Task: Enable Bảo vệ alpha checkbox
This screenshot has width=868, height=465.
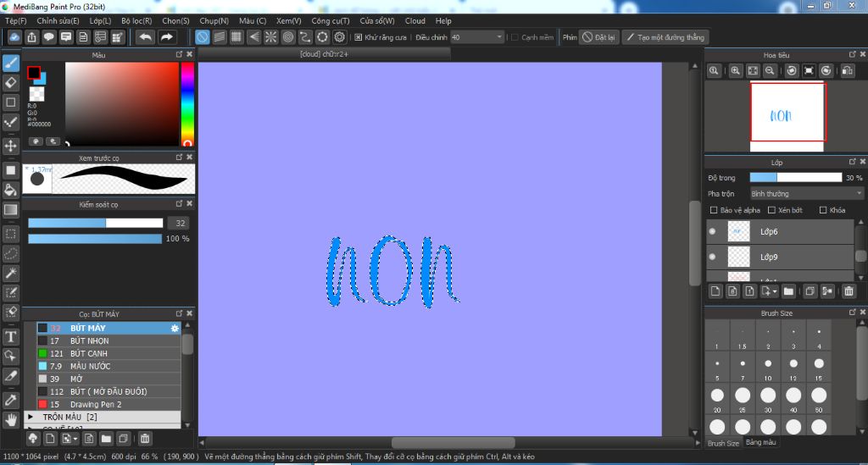Action: coord(714,210)
